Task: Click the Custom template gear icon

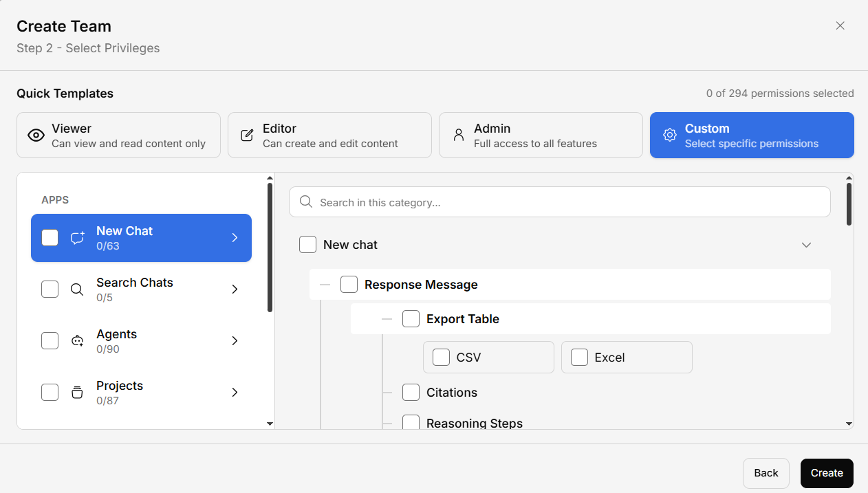Action: (x=669, y=135)
